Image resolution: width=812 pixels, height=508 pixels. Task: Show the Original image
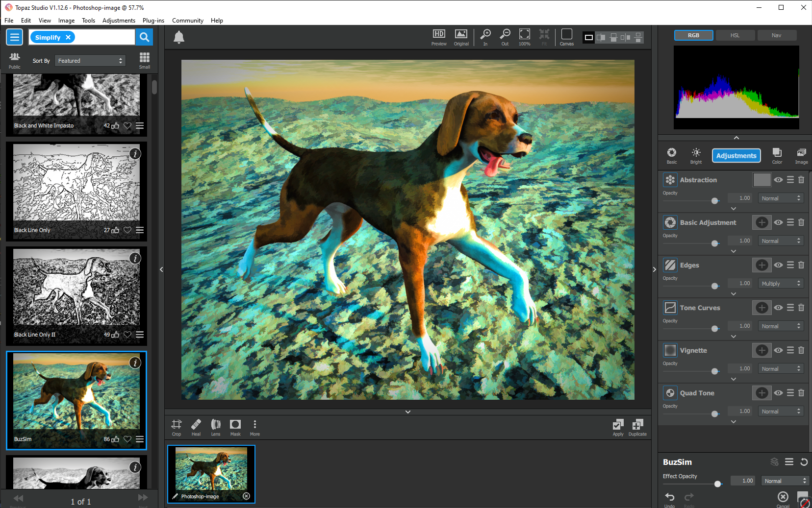click(x=461, y=37)
